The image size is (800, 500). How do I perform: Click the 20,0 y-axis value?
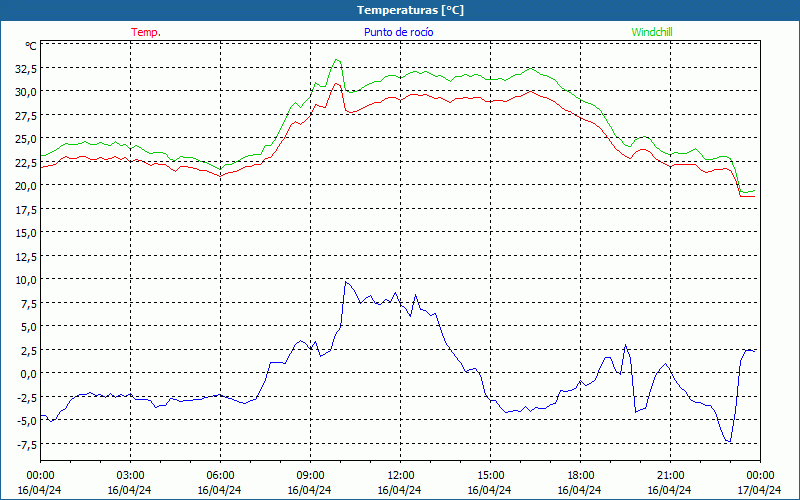[x=26, y=186]
